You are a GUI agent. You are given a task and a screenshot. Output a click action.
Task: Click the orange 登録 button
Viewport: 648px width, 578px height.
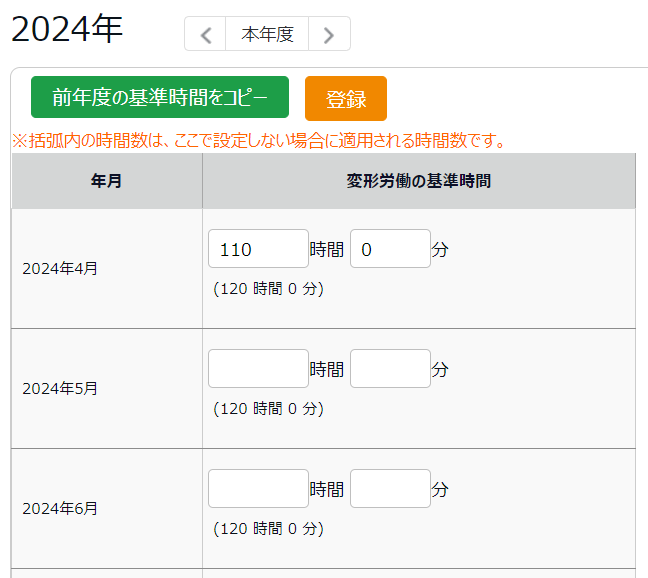(x=346, y=98)
